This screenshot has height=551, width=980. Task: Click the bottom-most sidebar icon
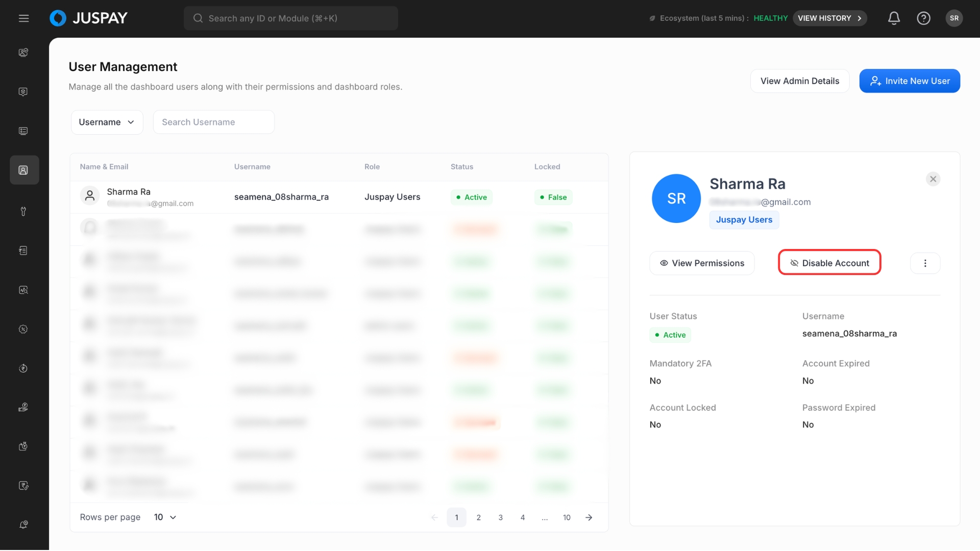(x=23, y=524)
